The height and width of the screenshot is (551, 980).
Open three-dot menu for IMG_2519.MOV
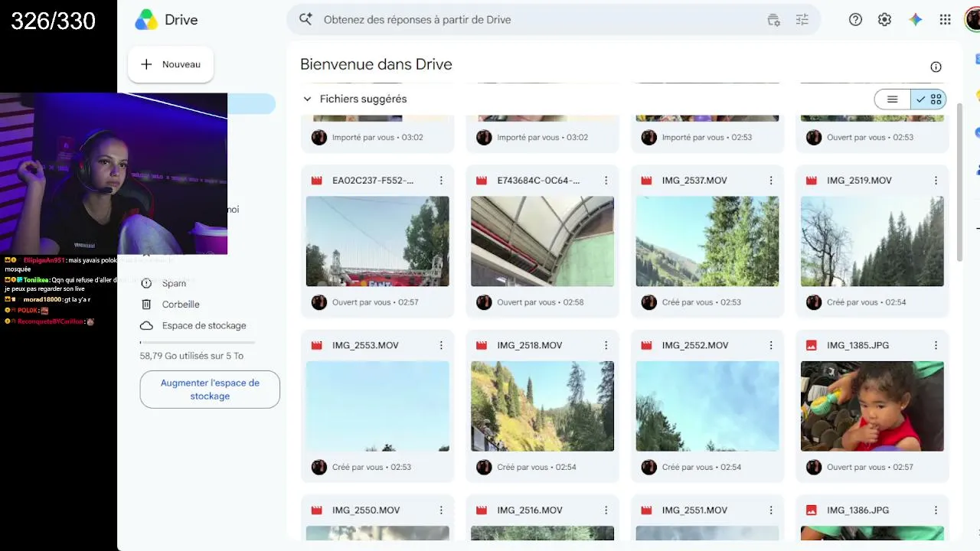(x=936, y=181)
